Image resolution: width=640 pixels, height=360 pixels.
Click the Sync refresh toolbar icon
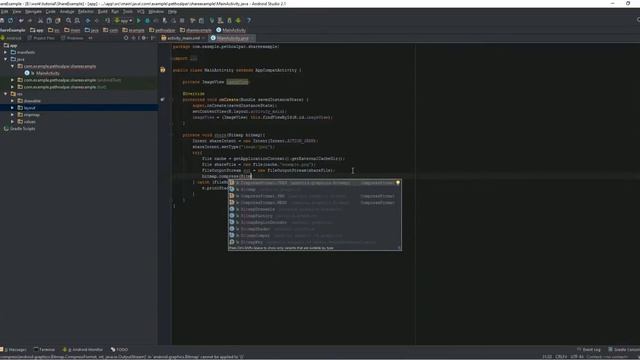[x=11, y=20]
